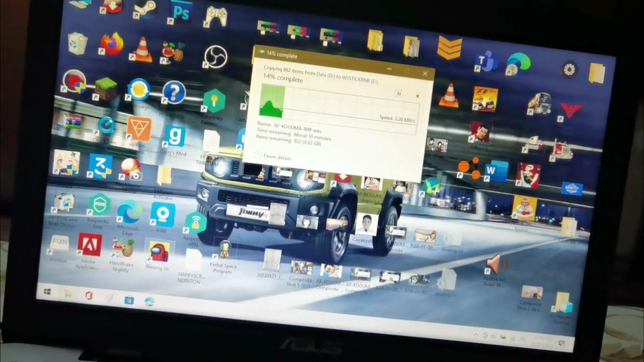
Task: Open the Microsoft Edge desktop shortcut
Action: [129, 211]
